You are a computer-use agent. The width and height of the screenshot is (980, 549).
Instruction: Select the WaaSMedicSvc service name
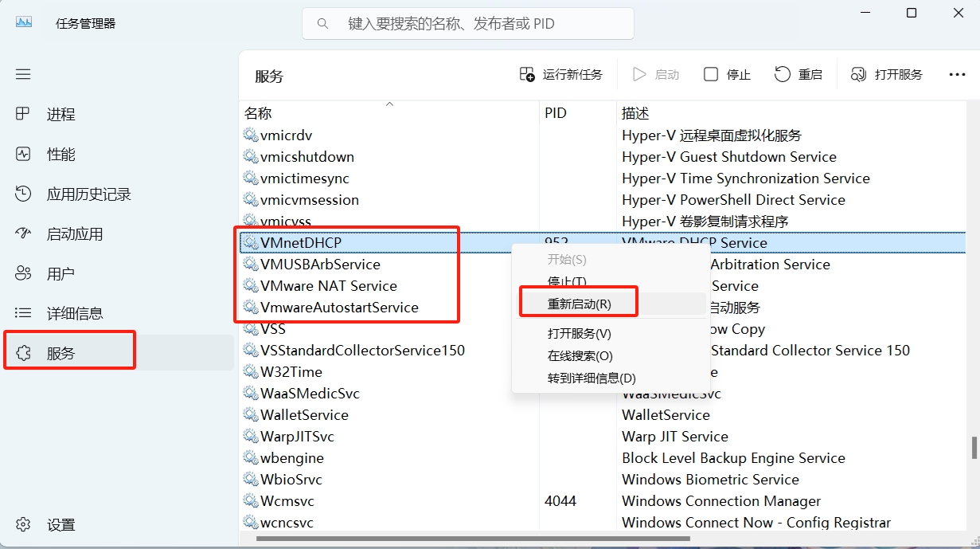click(x=310, y=394)
